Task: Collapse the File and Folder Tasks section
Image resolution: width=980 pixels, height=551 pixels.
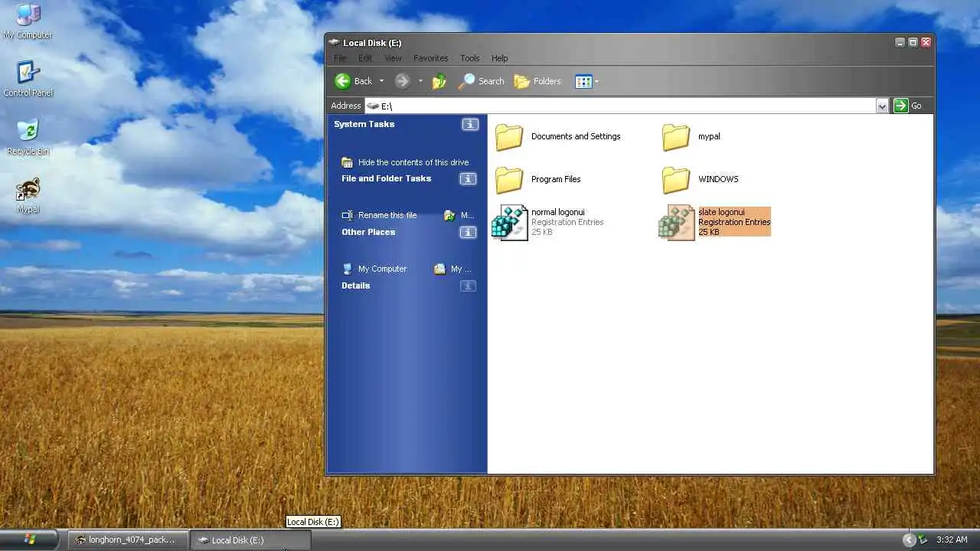Action: coord(468,179)
